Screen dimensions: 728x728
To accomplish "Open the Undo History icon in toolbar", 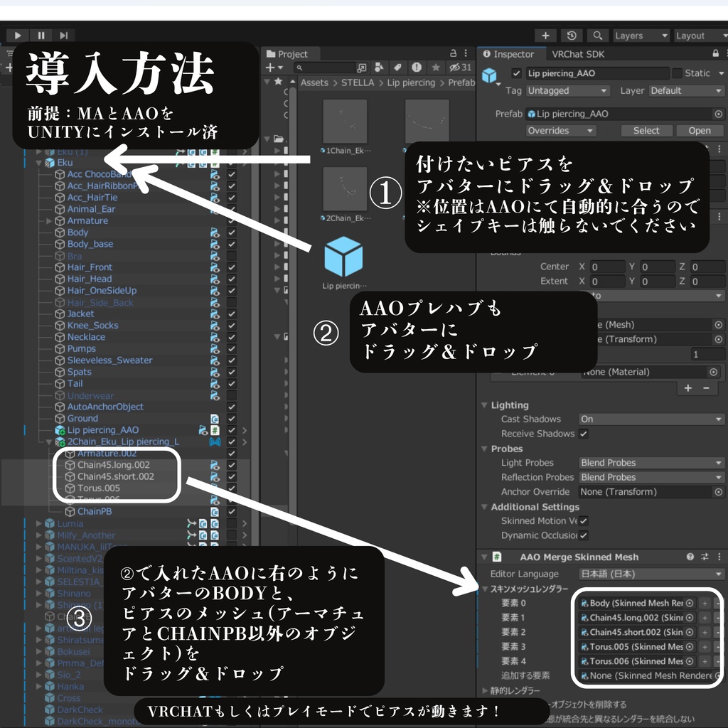I will click(572, 36).
